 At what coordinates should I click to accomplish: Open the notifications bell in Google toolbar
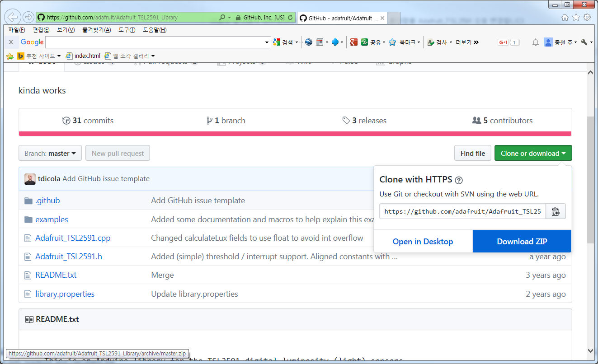coord(536,42)
